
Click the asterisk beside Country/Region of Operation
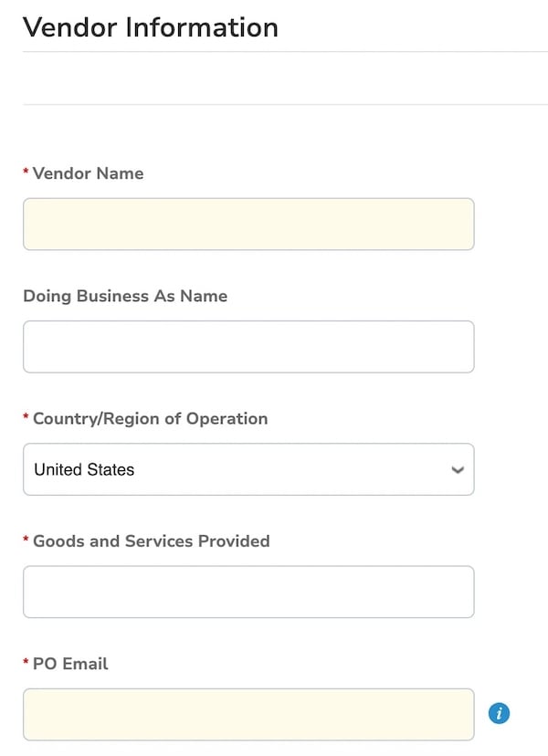point(26,418)
